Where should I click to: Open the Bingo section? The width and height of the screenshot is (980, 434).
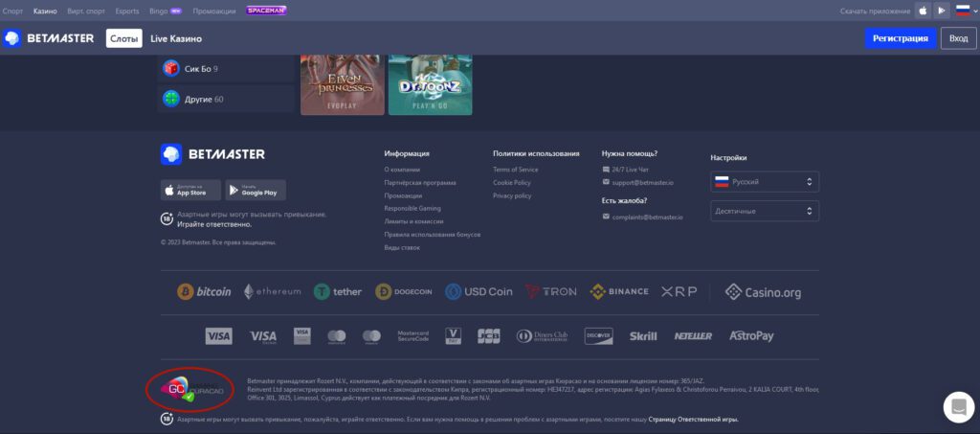click(x=166, y=11)
